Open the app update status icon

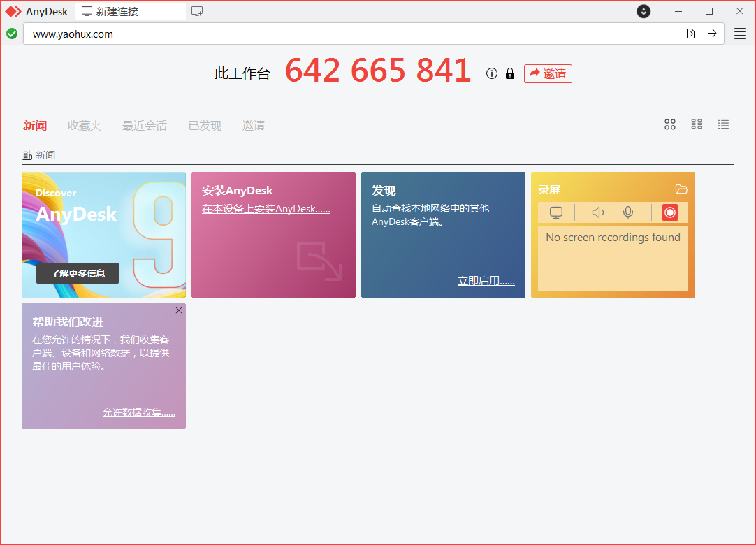pyautogui.click(x=643, y=11)
